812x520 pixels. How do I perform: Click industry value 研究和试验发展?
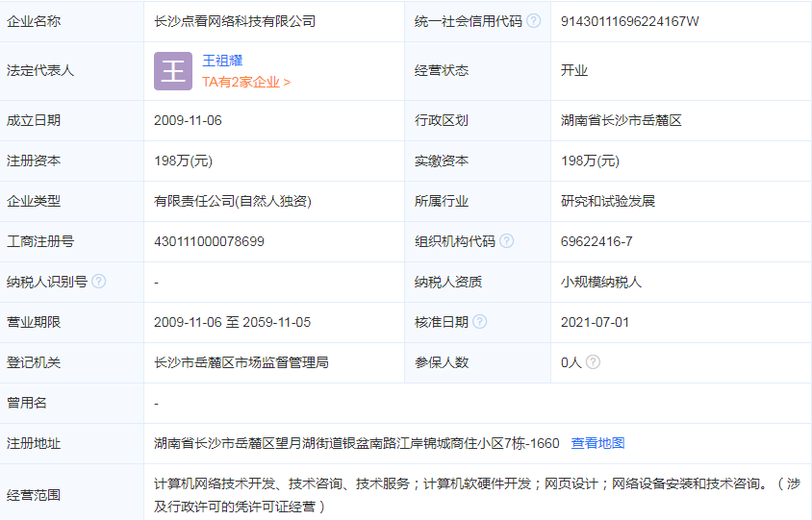click(608, 201)
